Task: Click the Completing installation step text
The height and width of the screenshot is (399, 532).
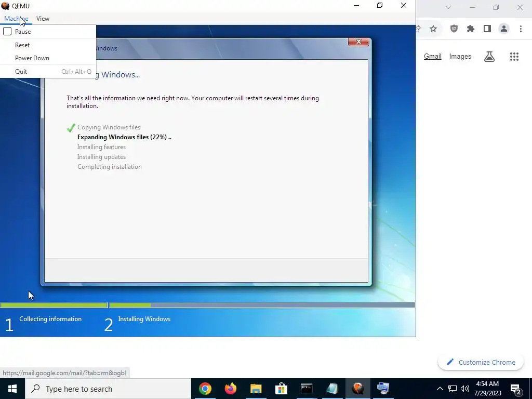Action: click(109, 167)
